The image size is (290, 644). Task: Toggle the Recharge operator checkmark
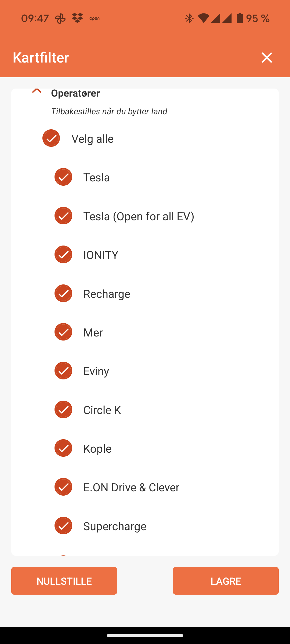(63, 293)
